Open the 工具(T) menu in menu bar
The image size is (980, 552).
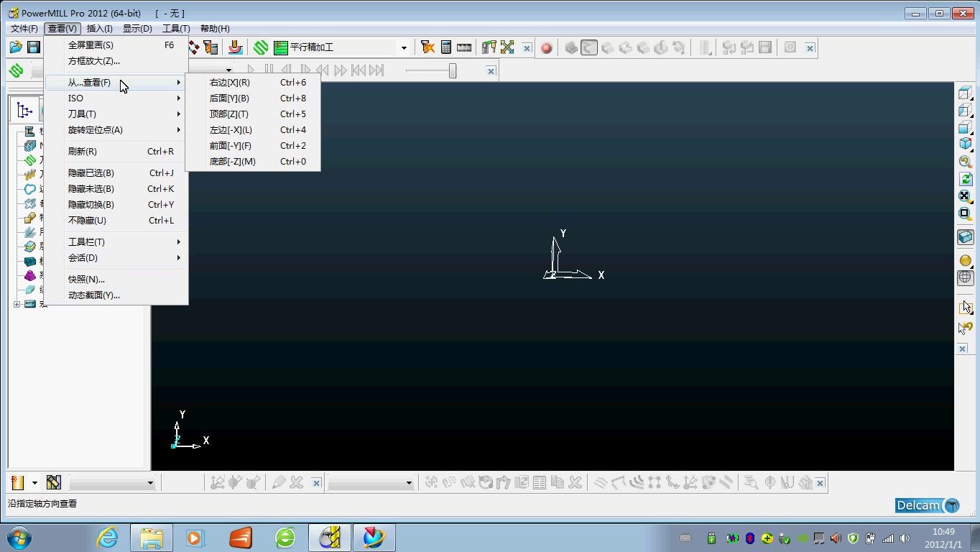[x=176, y=29]
